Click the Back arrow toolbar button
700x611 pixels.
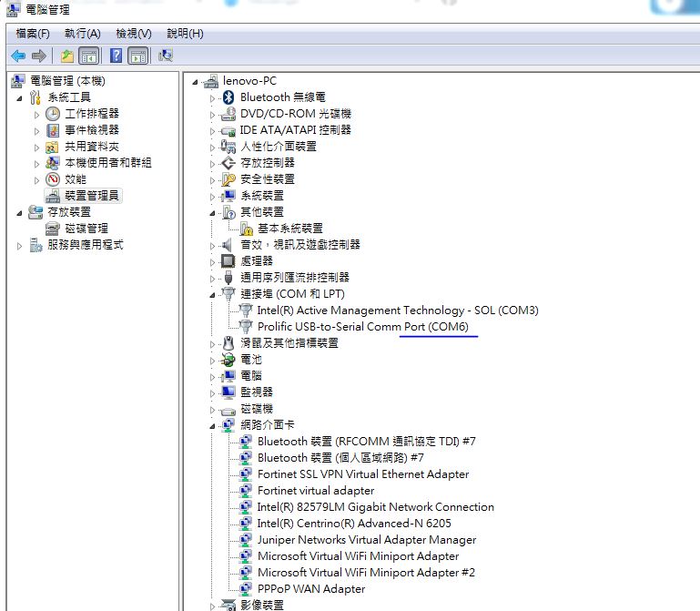18,56
